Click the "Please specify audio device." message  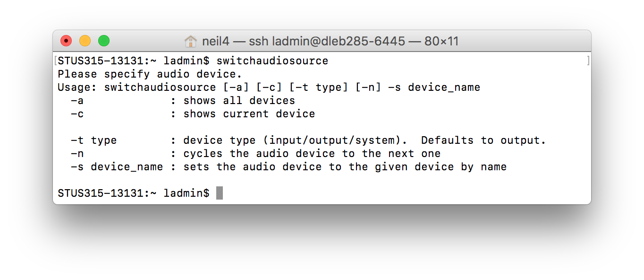pyautogui.click(x=150, y=74)
